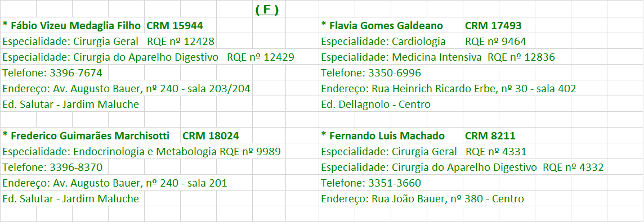644x222 pixels.
Task: Select the Ed. Dellagnolo - Centro cell
Action: [x=376, y=104]
